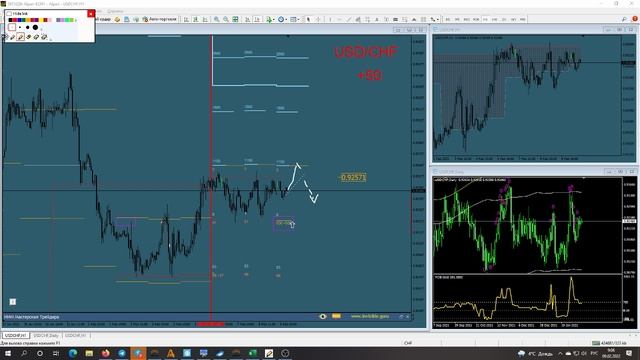The height and width of the screenshot is (360, 640).
Task: Switch chart to candlestick mode
Action: (196, 19)
